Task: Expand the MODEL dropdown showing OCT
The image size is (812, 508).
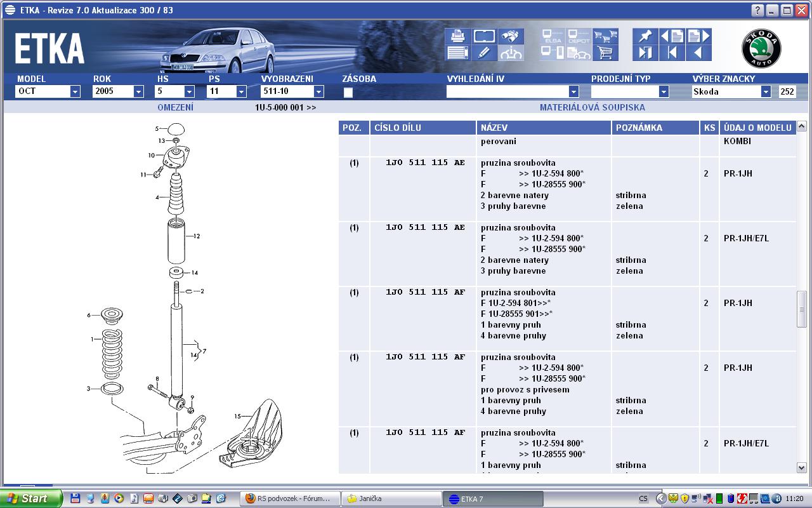Action: tap(75, 91)
